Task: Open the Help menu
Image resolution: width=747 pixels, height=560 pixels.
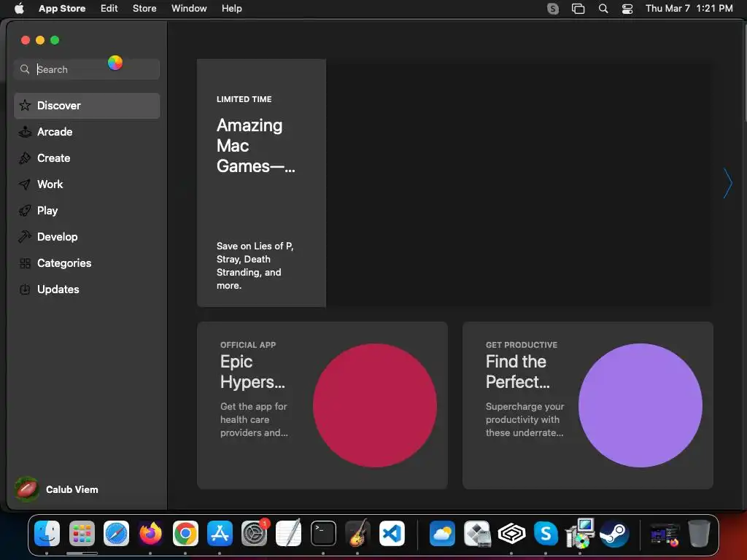Action: point(231,8)
